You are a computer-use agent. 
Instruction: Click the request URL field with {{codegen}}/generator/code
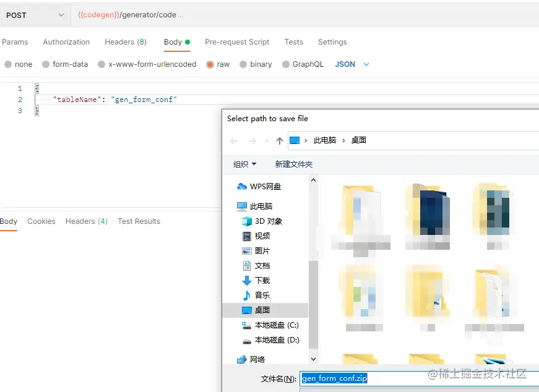coord(305,15)
